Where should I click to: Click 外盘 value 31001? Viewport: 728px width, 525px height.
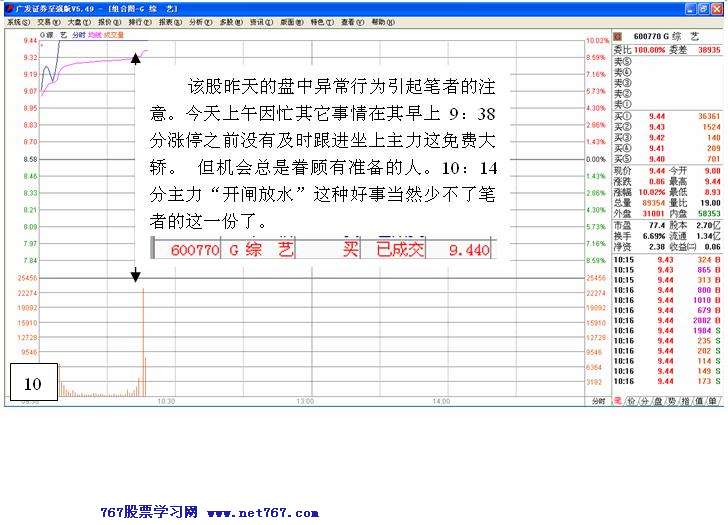(x=654, y=214)
